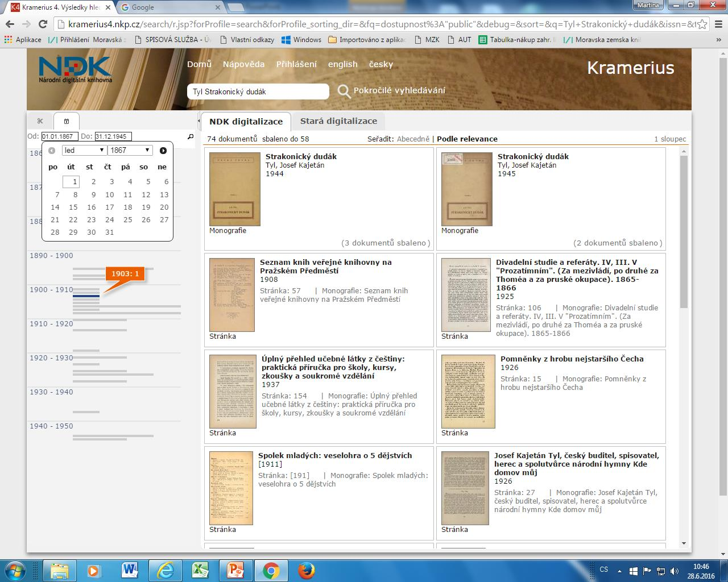The image size is (728, 582).
Task: Open Firefox from the taskbar
Action: [x=307, y=570]
